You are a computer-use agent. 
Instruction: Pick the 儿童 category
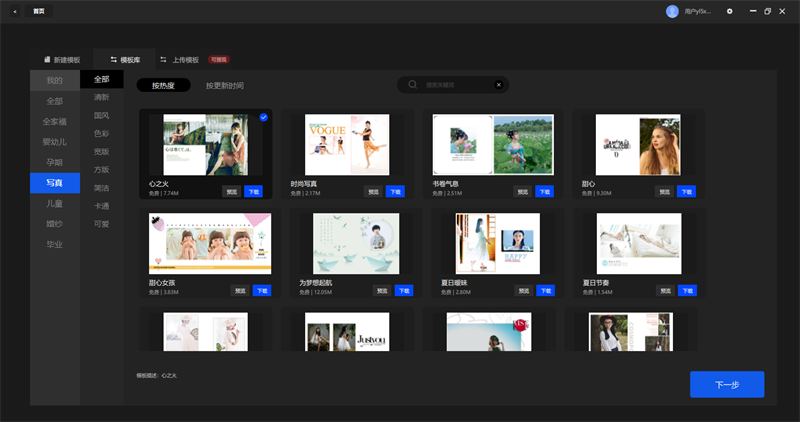tap(55, 203)
